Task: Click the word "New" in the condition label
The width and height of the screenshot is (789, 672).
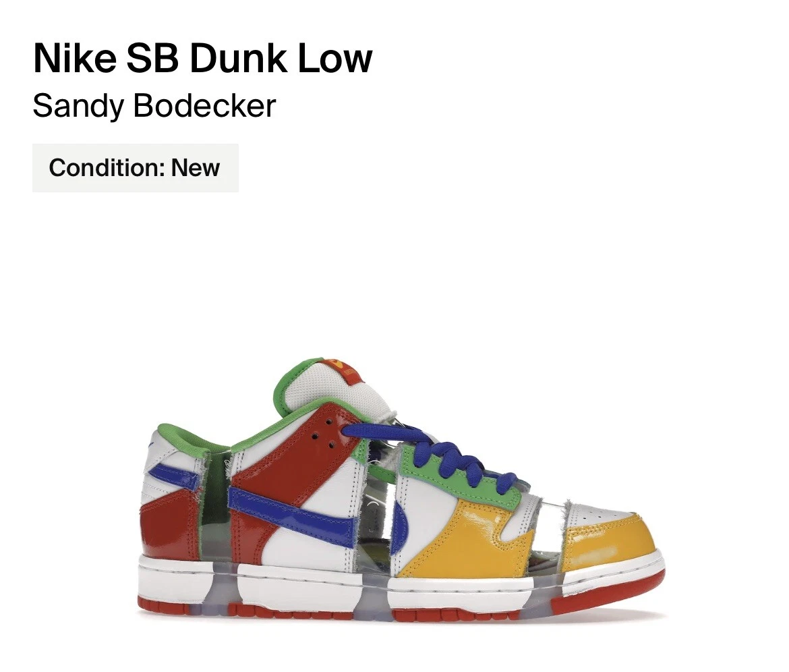Action: [196, 167]
